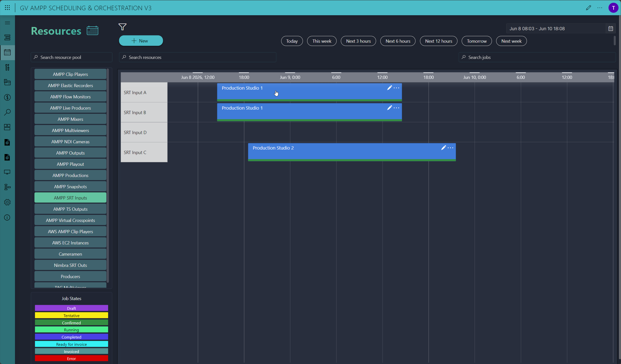Screen dimensions: 621x364
Task: Click the settings gear in sidebar
Action: coord(7,202)
